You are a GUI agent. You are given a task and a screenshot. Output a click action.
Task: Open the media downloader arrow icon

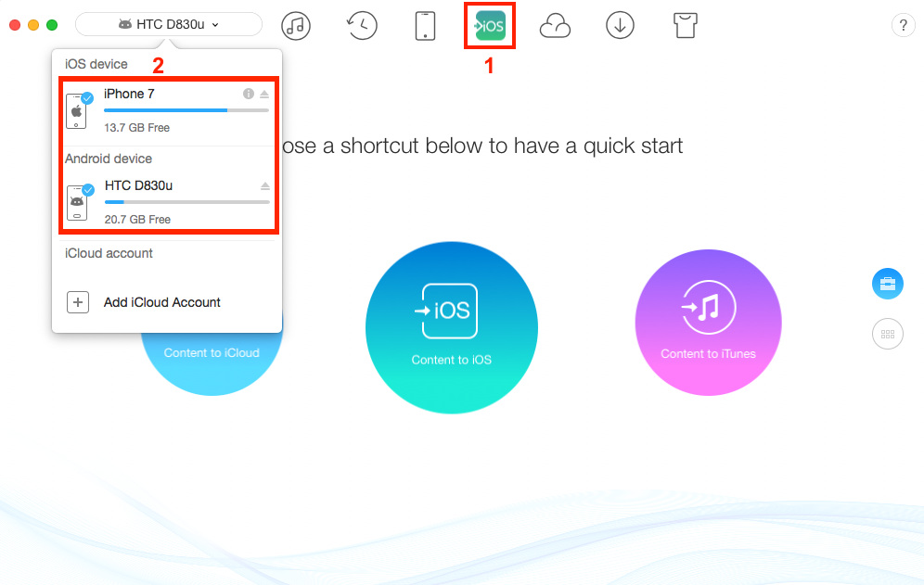[x=620, y=26]
